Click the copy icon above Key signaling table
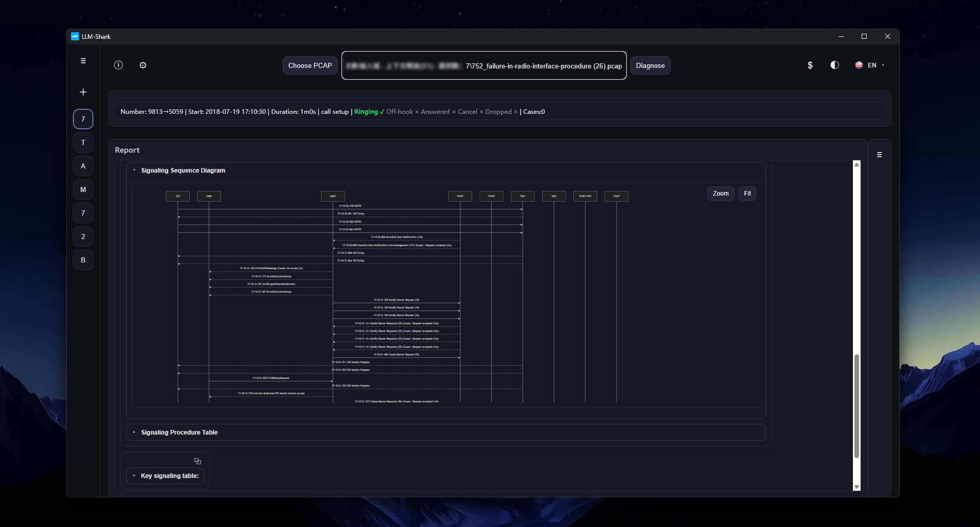Viewport: 980px width, 527px height. click(x=198, y=461)
